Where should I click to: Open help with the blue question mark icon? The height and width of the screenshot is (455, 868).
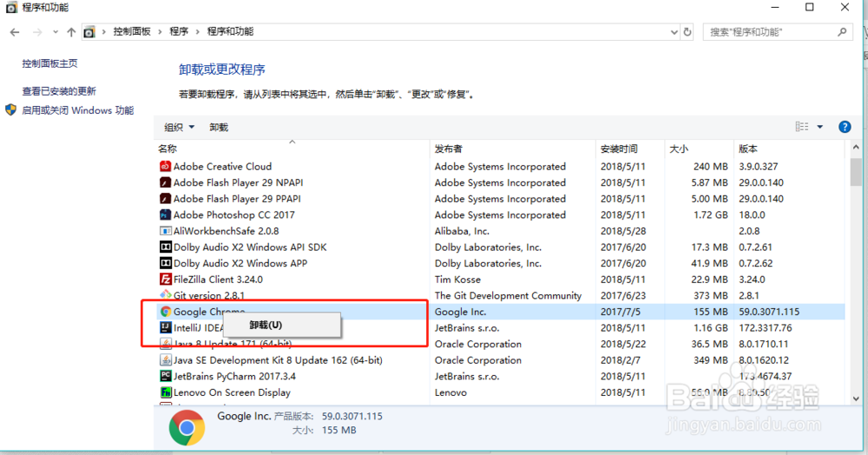[x=845, y=127]
